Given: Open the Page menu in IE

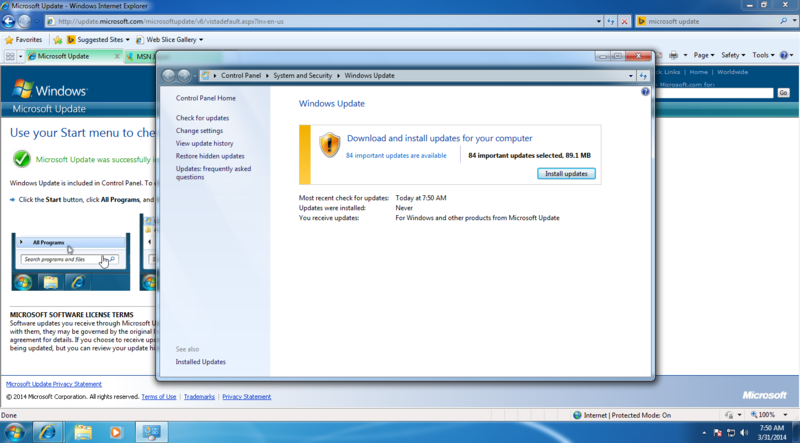Looking at the screenshot, I should (705, 55).
